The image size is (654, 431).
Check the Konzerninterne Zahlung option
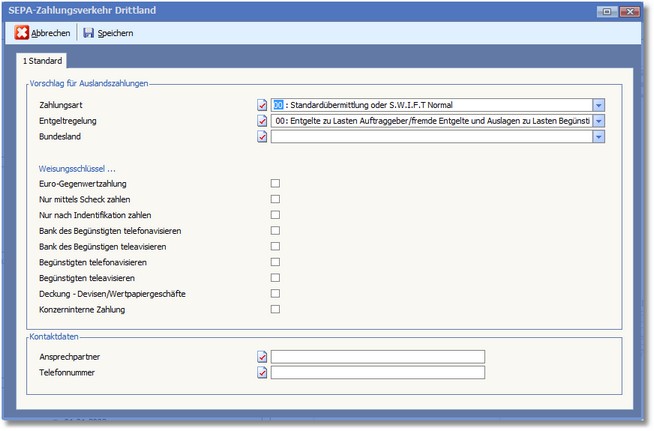275,310
